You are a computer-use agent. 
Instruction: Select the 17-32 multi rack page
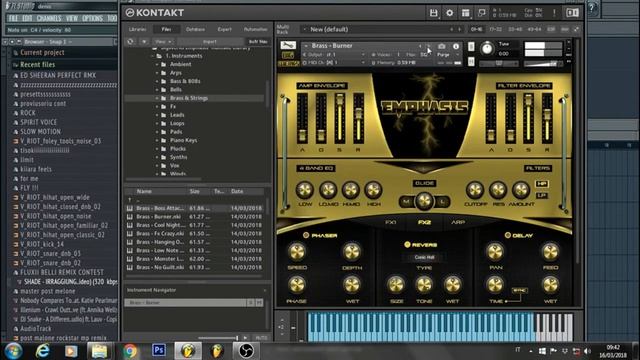(x=496, y=29)
